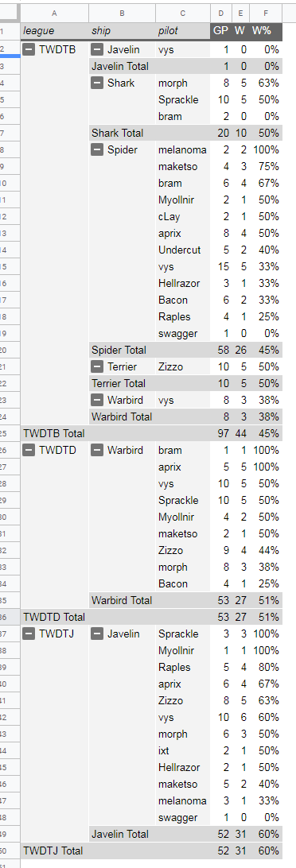
Task: Click the GP header cell
Action: click(x=220, y=31)
